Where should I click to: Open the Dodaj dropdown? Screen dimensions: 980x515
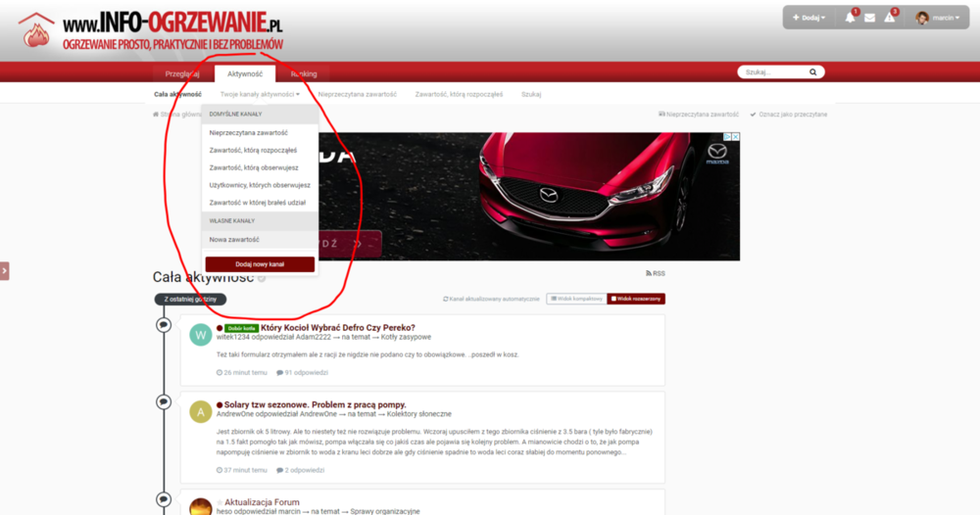click(x=808, y=18)
